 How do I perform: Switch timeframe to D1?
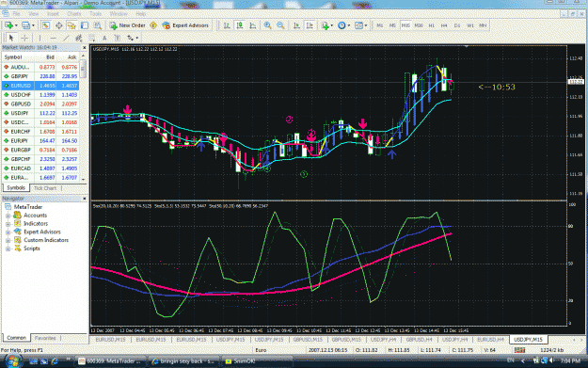(457, 25)
